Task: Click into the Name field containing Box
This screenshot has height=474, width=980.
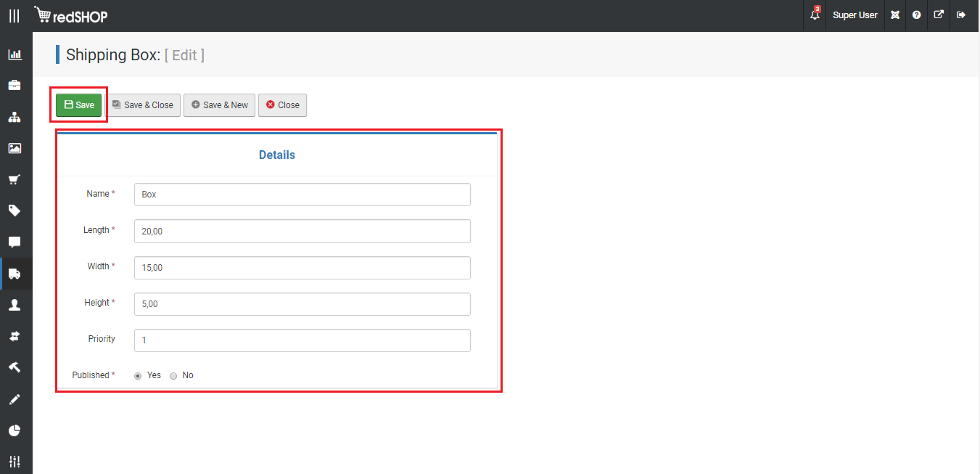Action: coord(302,195)
